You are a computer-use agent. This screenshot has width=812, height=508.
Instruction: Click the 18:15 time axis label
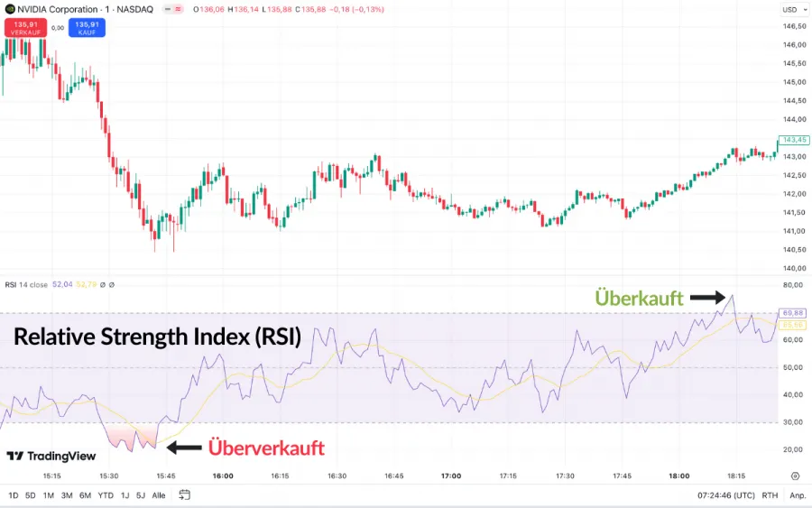tap(736, 476)
